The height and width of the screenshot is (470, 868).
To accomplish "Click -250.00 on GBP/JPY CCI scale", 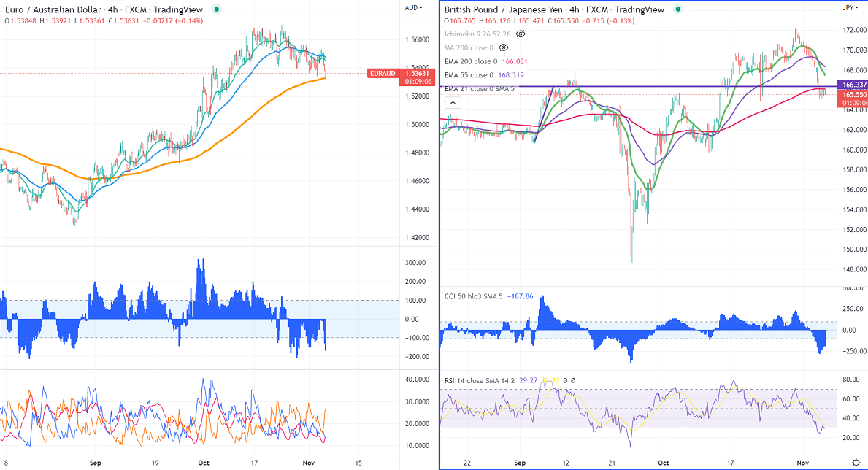I will [x=854, y=351].
